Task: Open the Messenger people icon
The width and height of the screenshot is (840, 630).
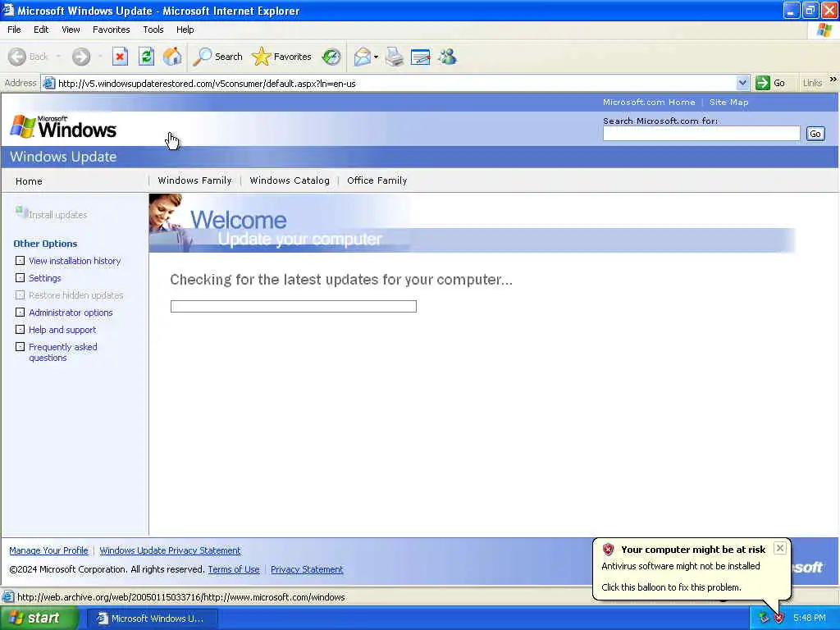Action: [x=447, y=57]
